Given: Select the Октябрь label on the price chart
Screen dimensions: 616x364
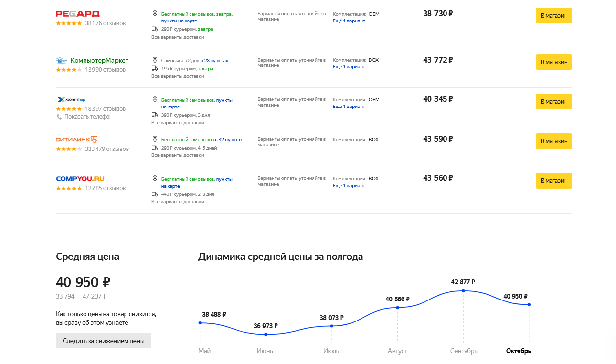Looking at the screenshot, I should (518, 351).
